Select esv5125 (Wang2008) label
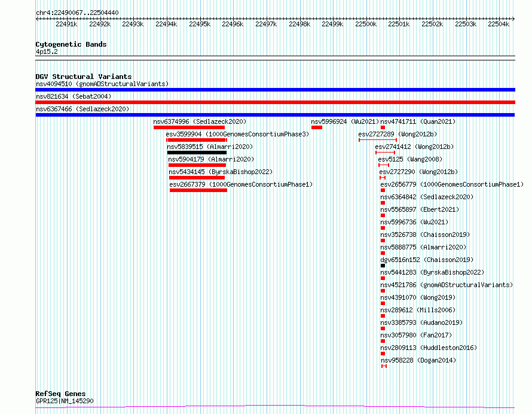532x414 pixels. pyautogui.click(x=410, y=159)
